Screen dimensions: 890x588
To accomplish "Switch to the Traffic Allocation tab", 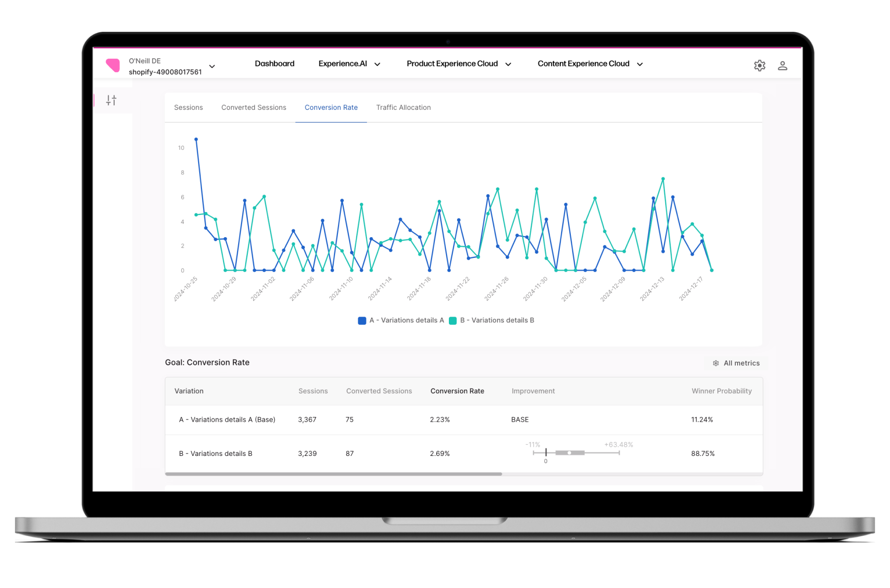I will pos(404,107).
